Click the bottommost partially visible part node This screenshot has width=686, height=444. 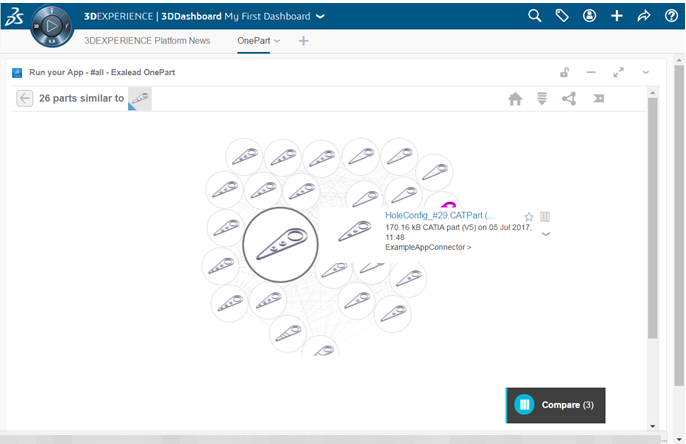(x=321, y=346)
